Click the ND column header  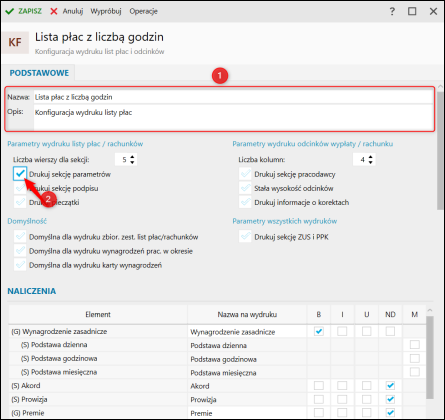coord(390,314)
